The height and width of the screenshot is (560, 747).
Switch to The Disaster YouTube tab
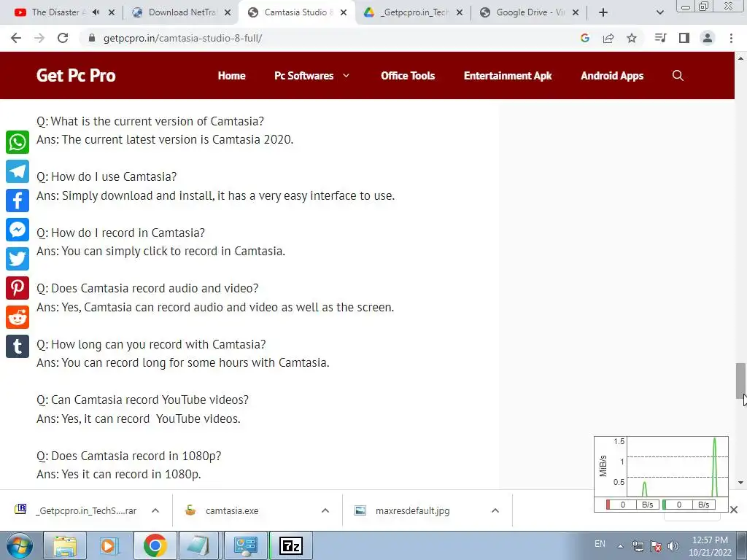point(55,12)
